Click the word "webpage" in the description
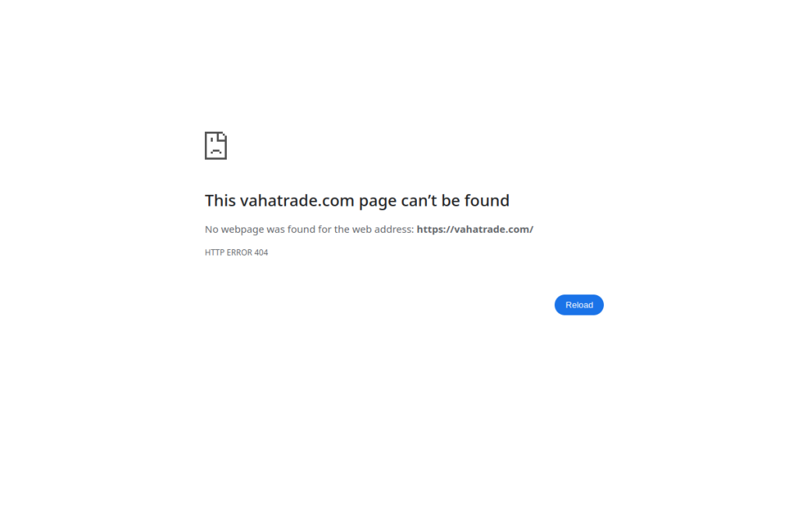 tap(242, 229)
